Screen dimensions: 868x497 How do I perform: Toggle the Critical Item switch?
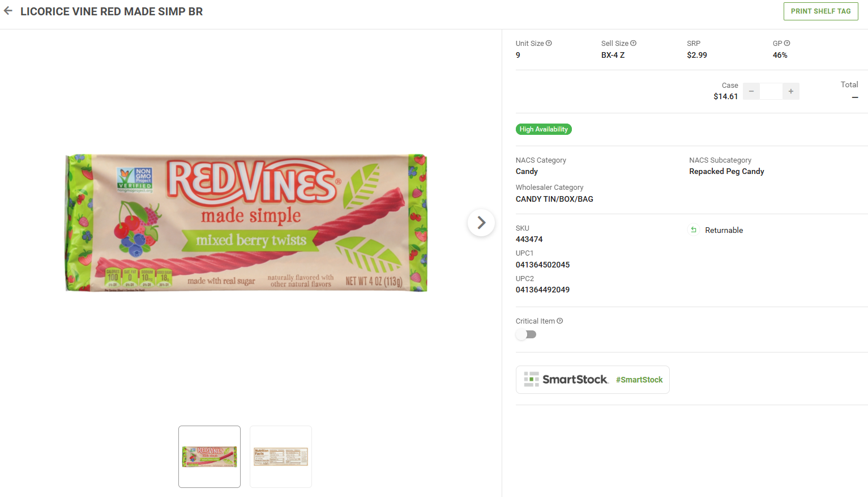(526, 334)
